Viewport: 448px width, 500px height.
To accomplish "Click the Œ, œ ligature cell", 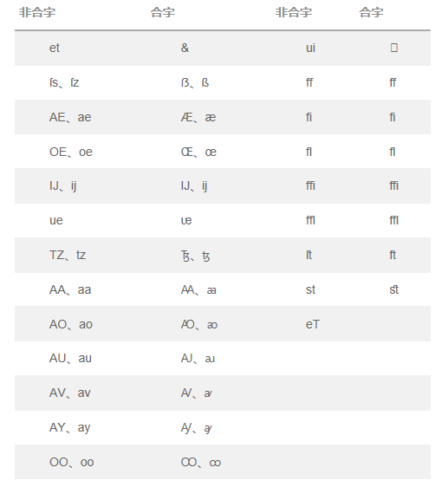I will [x=198, y=152].
